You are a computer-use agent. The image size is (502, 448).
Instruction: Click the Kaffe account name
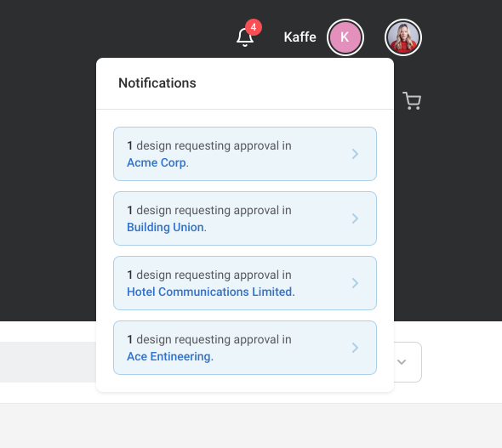pyautogui.click(x=300, y=37)
